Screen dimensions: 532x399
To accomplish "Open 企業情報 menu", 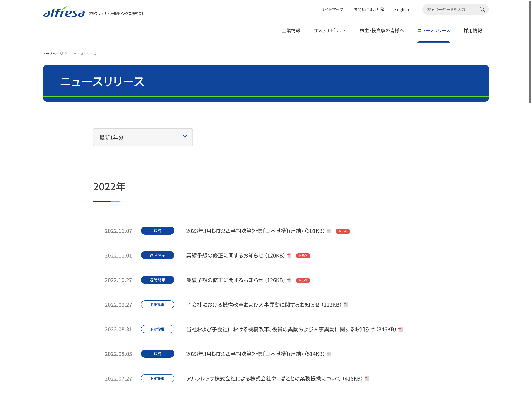I will click(x=291, y=31).
